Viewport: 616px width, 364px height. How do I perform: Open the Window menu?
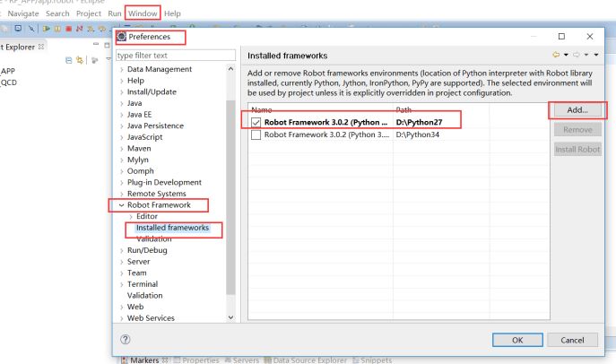pos(143,13)
